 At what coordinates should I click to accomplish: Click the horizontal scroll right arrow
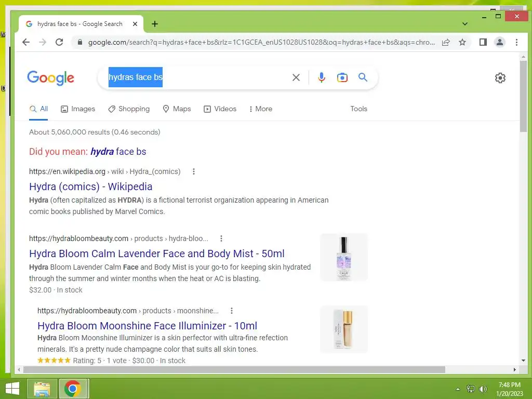[x=515, y=369]
